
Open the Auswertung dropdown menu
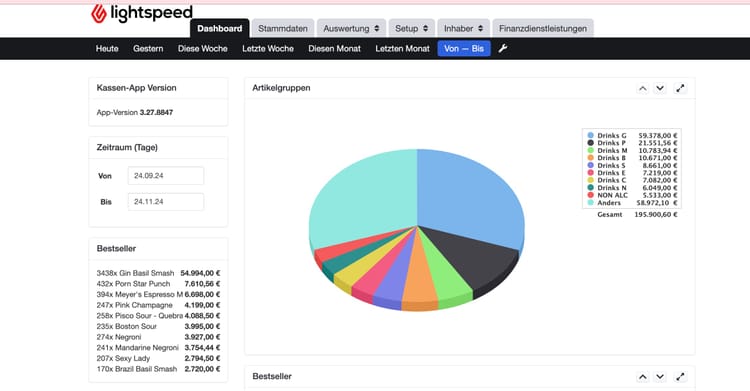click(x=351, y=28)
